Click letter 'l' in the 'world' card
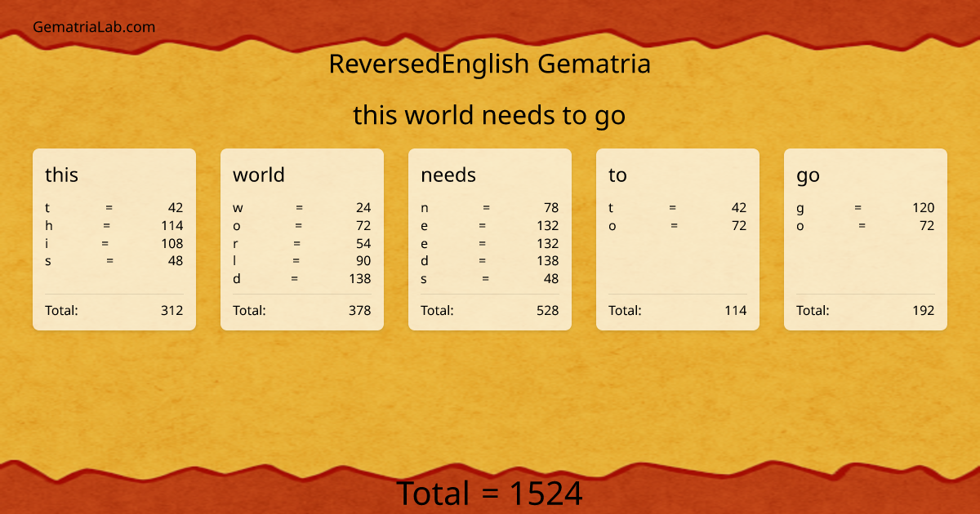The width and height of the screenshot is (980, 514). [234, 260]
